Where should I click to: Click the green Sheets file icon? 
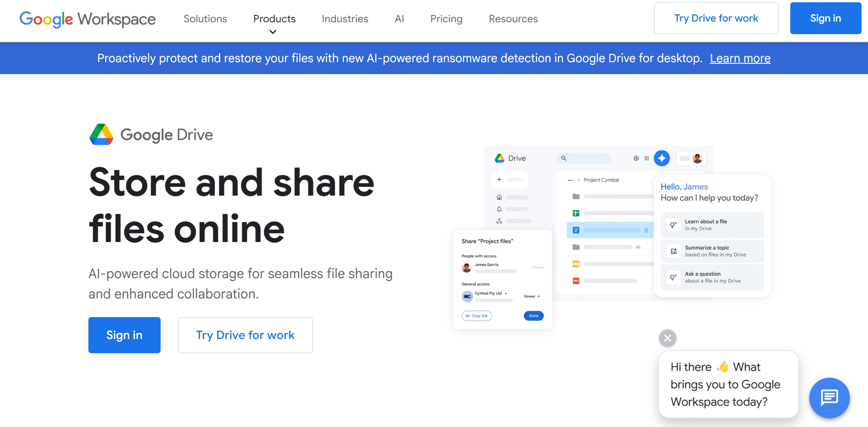click(576, 213)
